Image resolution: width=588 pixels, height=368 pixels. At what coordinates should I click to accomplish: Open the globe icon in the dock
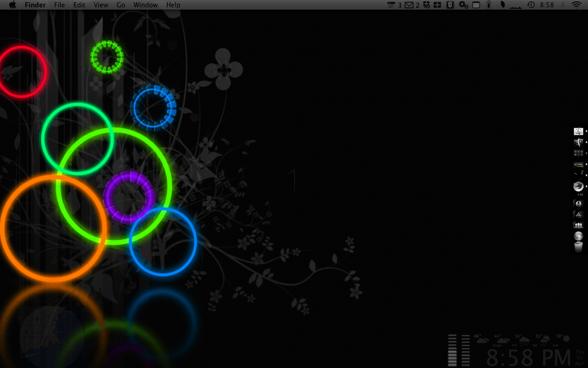click(578, 235)
